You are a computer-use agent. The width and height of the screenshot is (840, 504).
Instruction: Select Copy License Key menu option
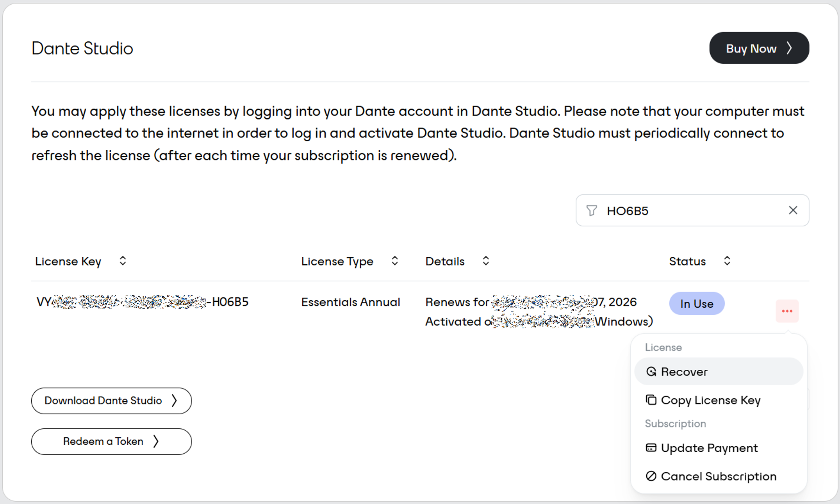(719, 400)
